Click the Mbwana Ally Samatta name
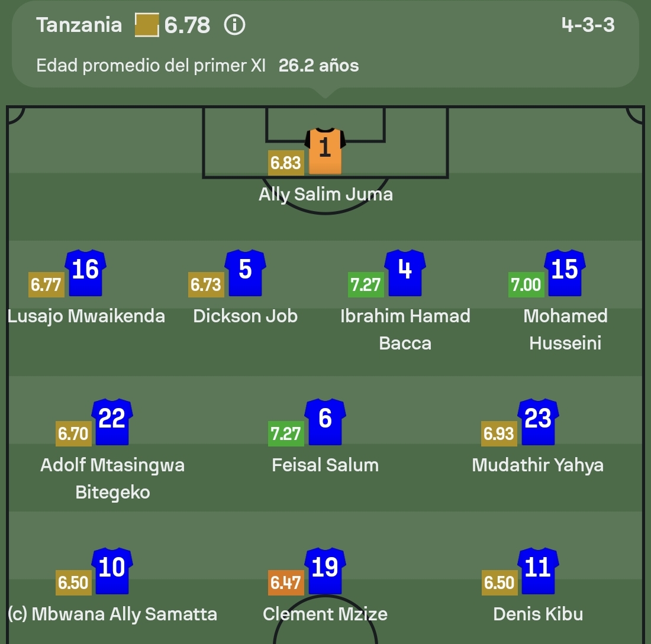Image resolution: width=651 pixels, height=644 pixels. (112, 614)
